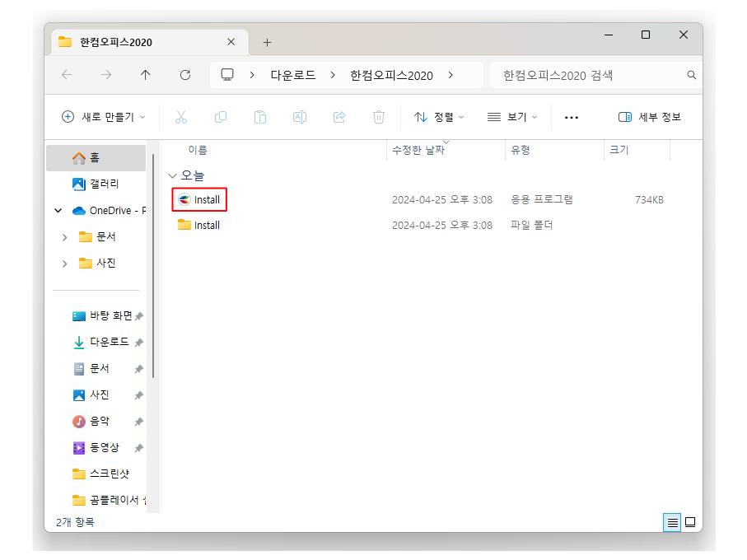This screenshot has height=560, width=747.
Task: Open 갤러리 in the sidebar
Action: coord(96,184)
